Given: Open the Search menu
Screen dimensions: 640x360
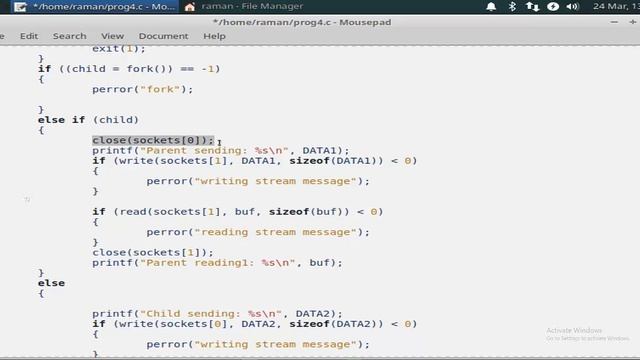Looking at the screenshot, I should click(69, 36).
